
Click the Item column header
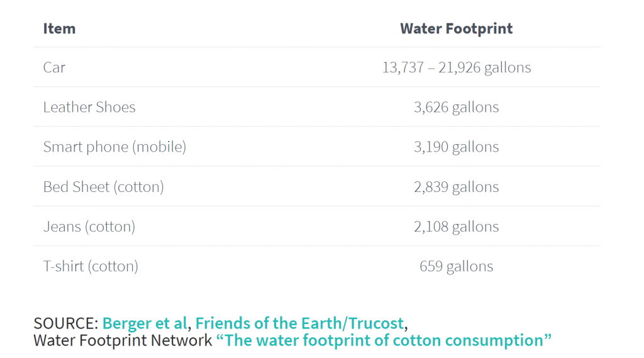click(60, 29)
